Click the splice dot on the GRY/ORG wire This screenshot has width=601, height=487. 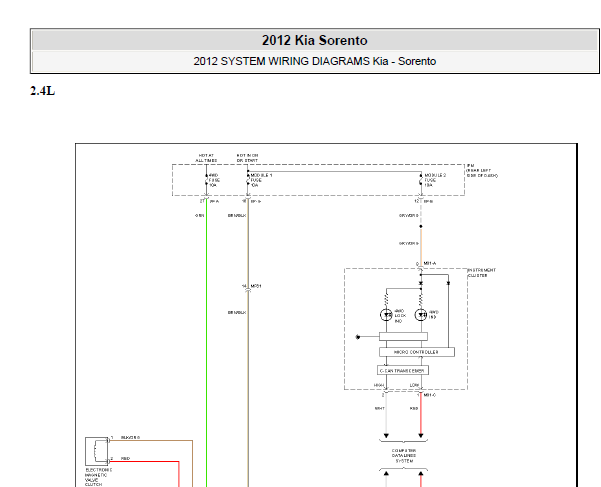(421, 226)
